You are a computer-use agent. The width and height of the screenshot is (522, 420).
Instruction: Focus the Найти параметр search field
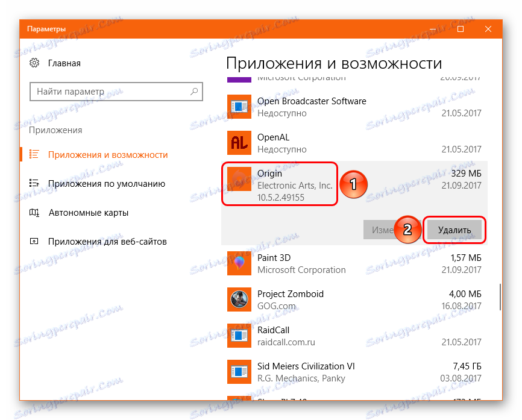click(x=116, y=92)
